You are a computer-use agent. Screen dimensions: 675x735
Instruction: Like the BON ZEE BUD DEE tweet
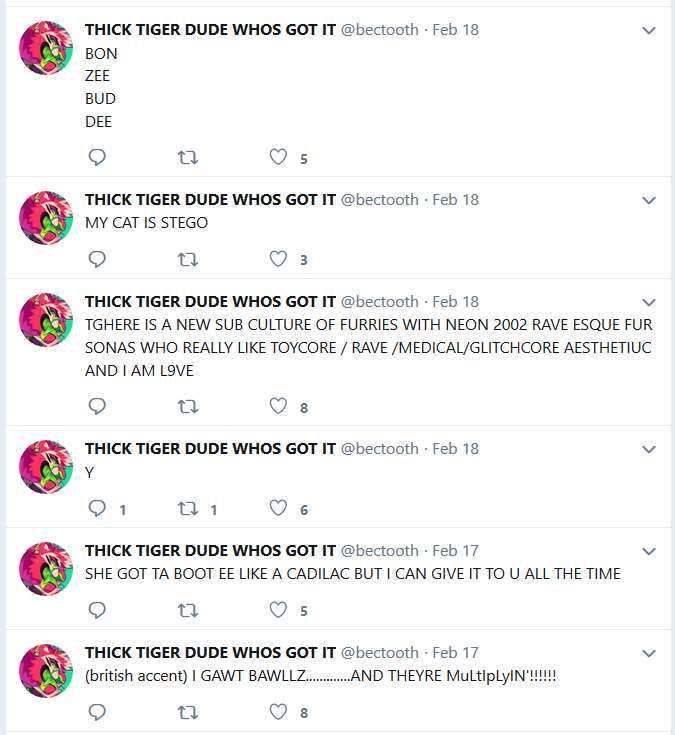tap(278, 157)
